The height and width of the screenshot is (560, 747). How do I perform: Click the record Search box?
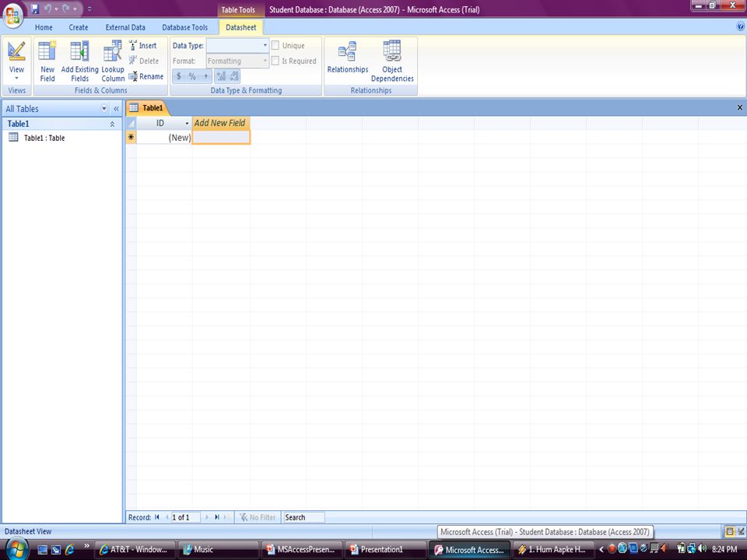304,517
